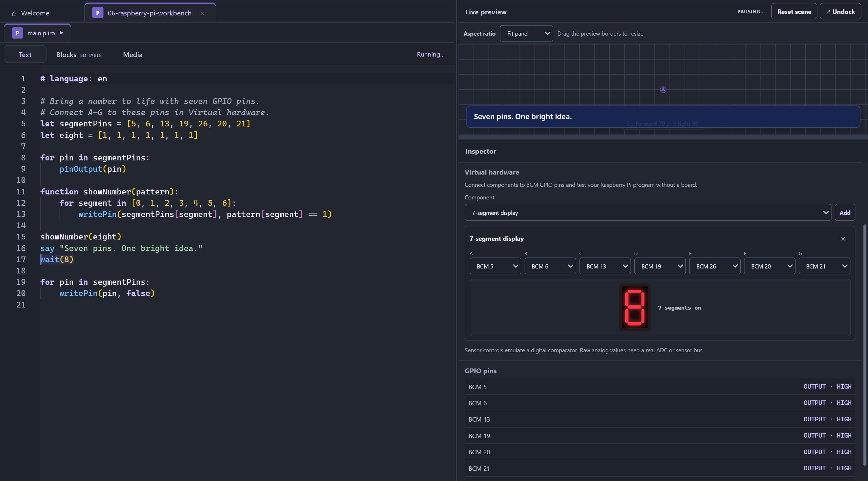Open the Media tab
This screenshot has width=868, height=481.
point(132,55)
